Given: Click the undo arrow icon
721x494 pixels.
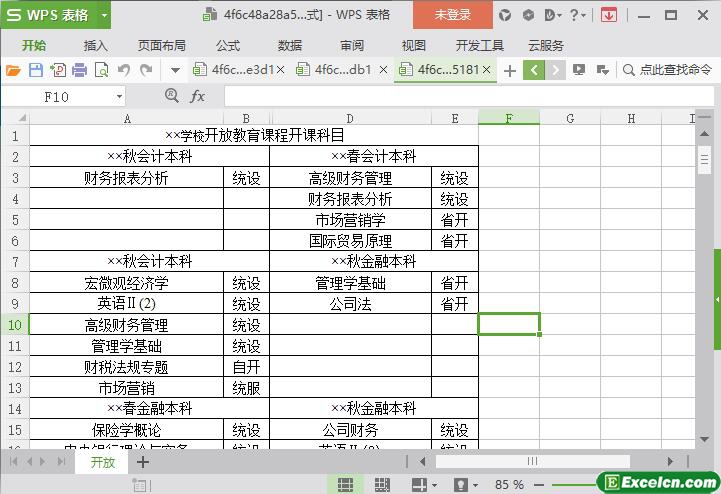Looking at the screenshot, I should pyautogui.click(x=124, y=70).
